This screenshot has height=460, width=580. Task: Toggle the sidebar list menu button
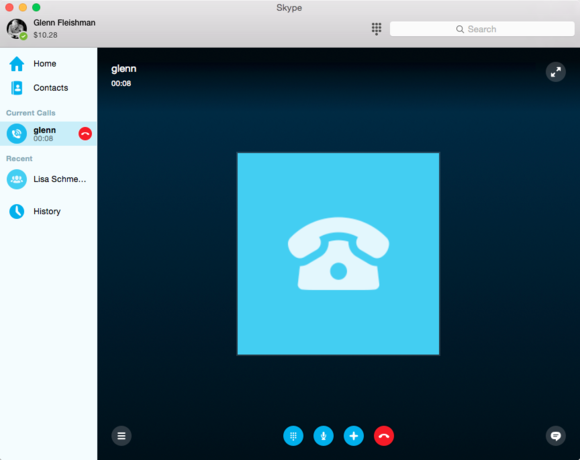pyautogui.click(x=121, y=436)
